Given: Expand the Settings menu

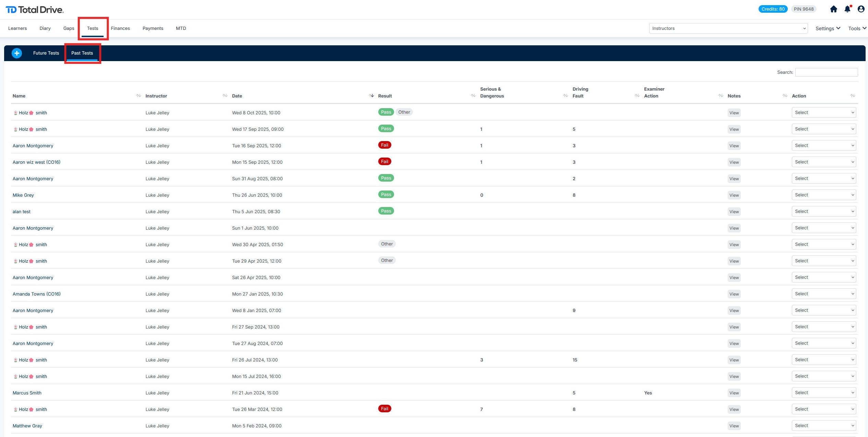Looking at the screenshot, I should tap(828, 28).
